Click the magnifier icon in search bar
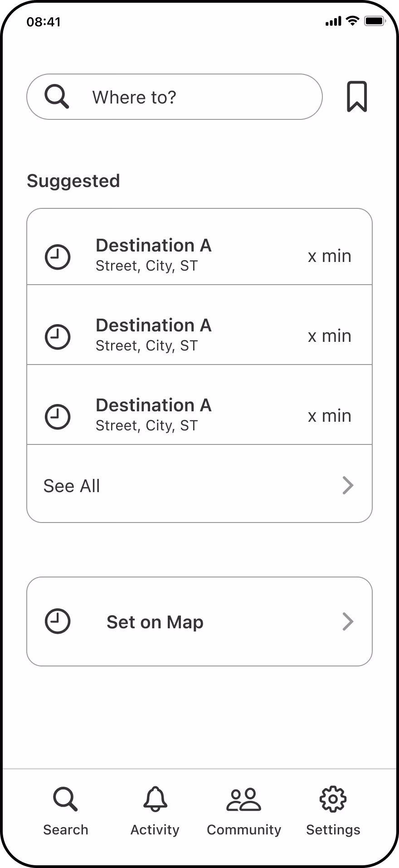Image resolution: width=399 pixels, height=868 pixels. (57, 97)
